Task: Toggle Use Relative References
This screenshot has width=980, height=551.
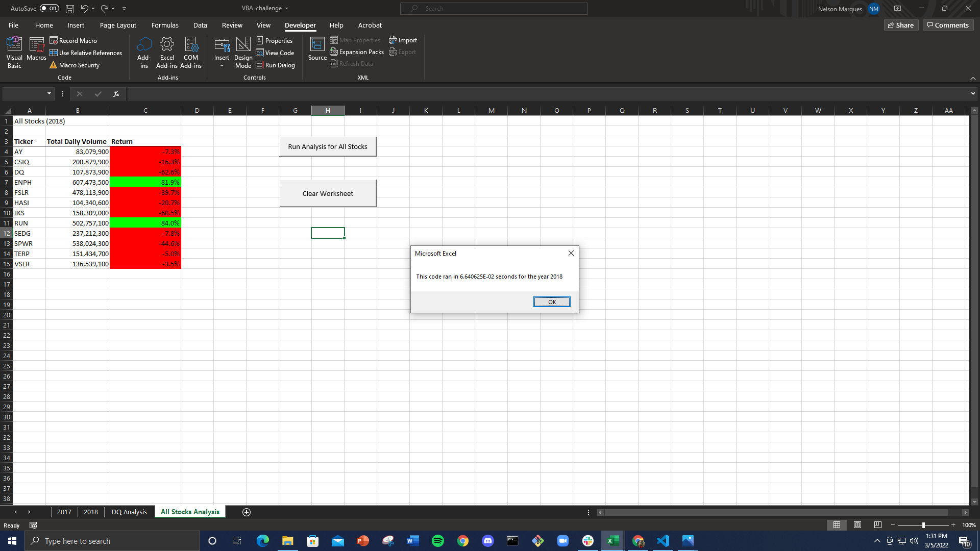Action: pyautogui.click(x=86, y=53)
